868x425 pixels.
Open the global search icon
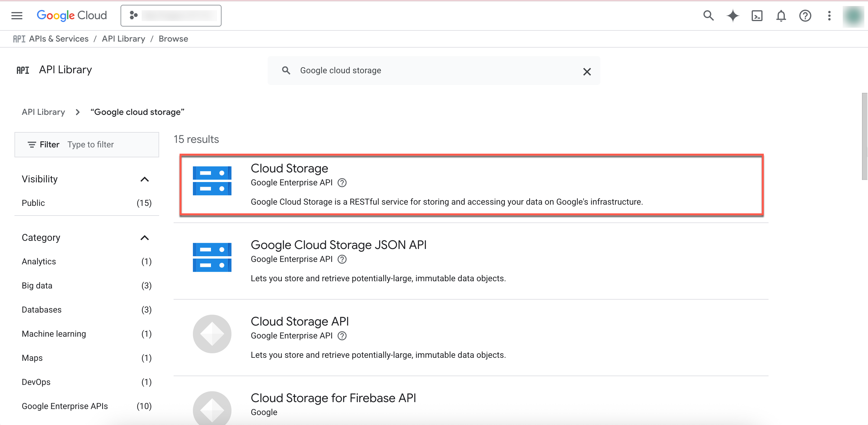[x=708, y=15]
